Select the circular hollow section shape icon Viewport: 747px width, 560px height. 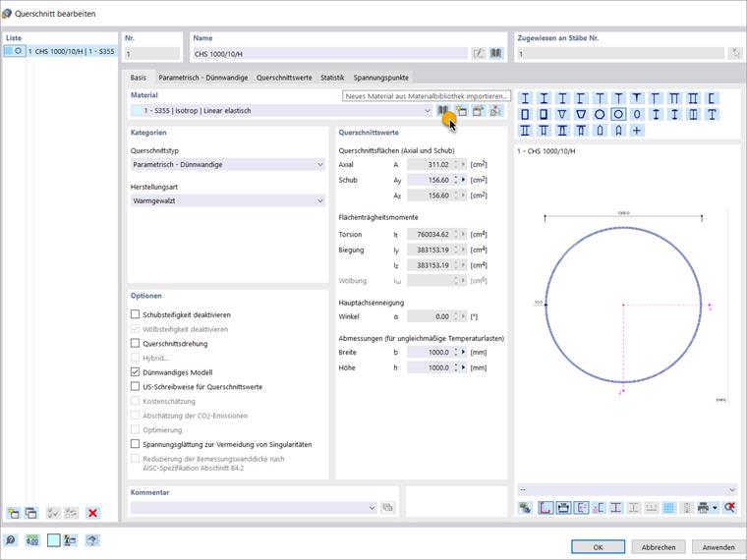618,114
